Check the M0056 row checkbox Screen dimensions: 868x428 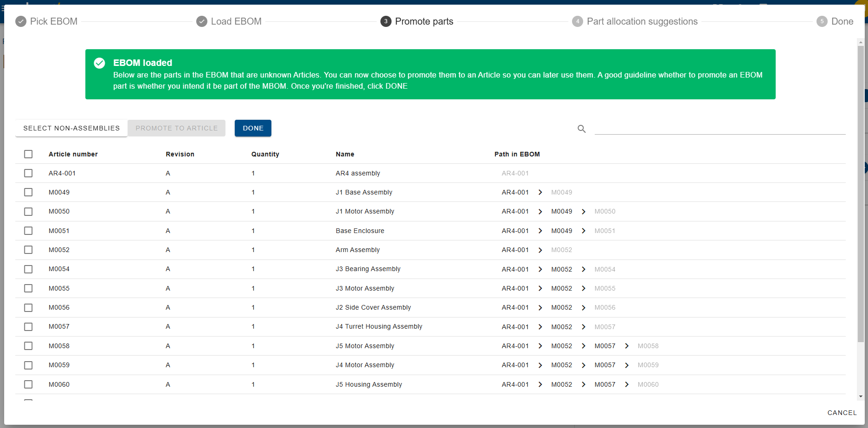[28, 307]
